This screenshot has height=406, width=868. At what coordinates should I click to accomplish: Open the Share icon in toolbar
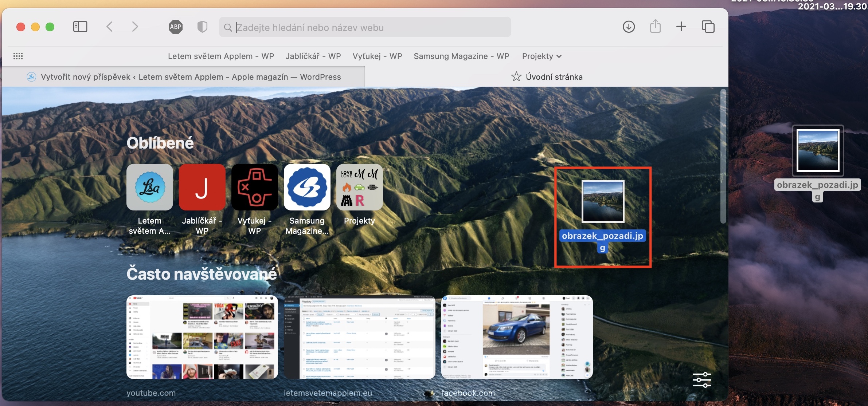coord(655,27)
